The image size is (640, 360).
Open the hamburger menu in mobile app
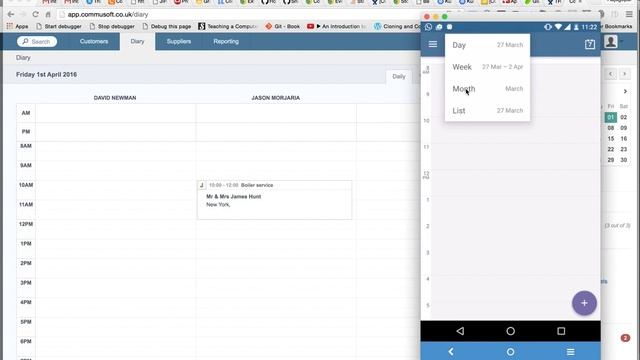433,44
